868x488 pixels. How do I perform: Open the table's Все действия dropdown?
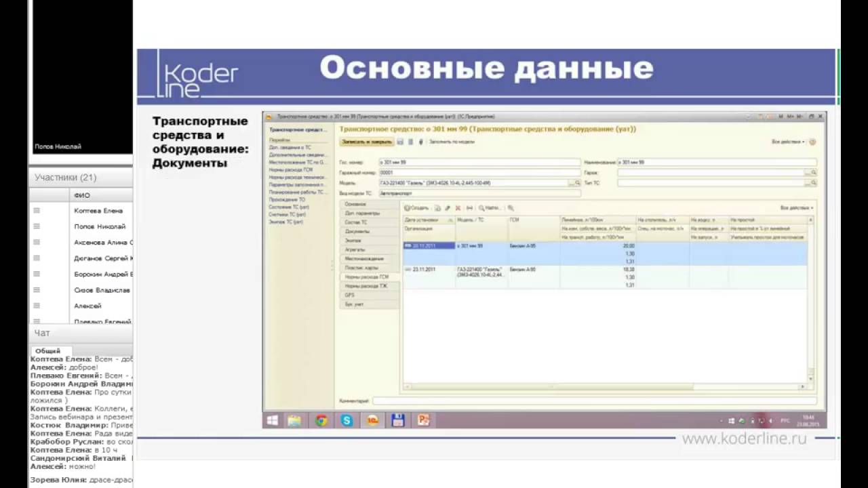point(797,208)
